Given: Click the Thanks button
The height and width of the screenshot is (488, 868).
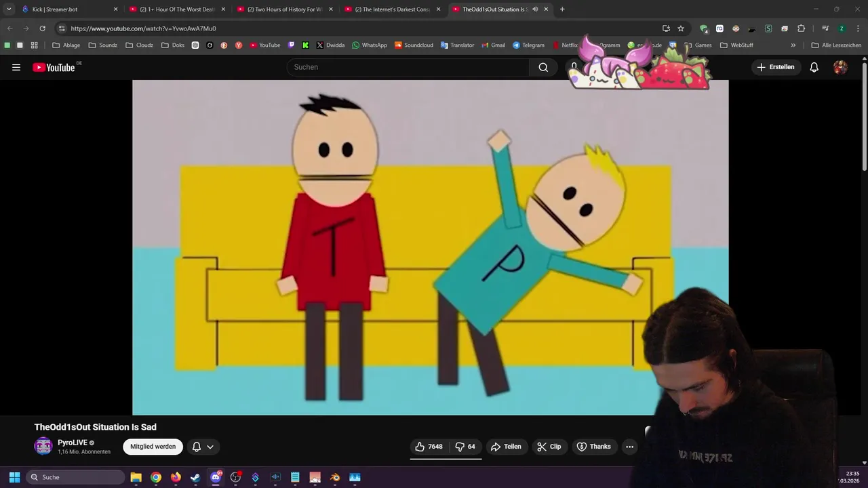Looking at the screenshot, I should (x=593, y=447).
